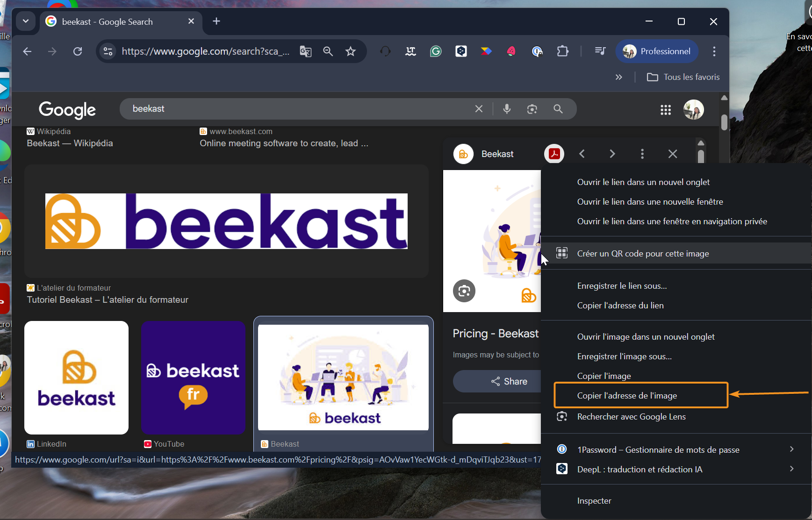Open Pricing - Beekast title link
Screen dimensions: 812x520
pos(496,334)
